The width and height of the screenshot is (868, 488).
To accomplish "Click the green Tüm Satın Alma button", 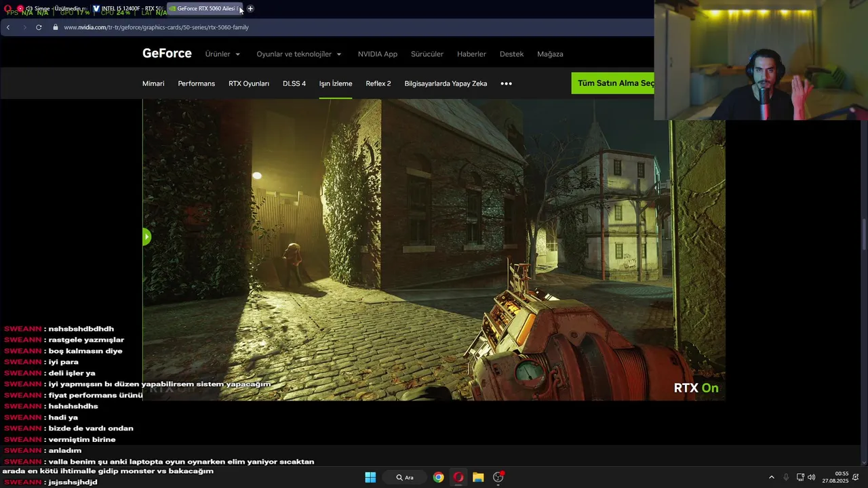I will click(613, 83).
